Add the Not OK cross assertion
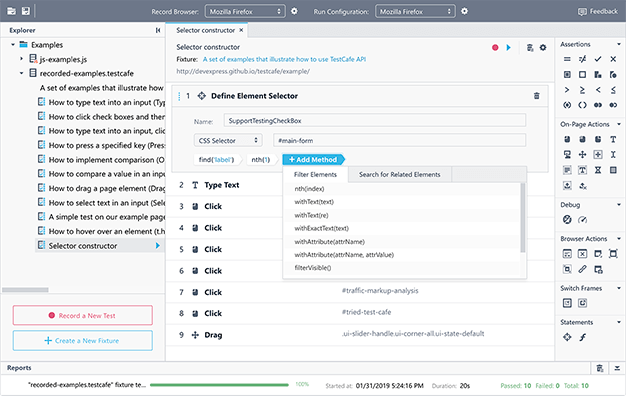Viewport: 626px width, 396px height. tap(613, 59)
